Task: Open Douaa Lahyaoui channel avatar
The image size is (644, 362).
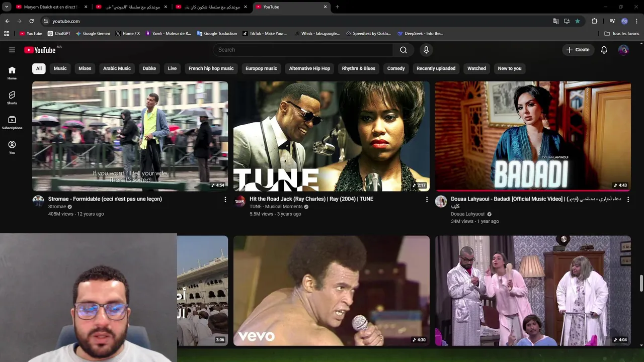Action: pyautogui.click(x=441, y=202)
